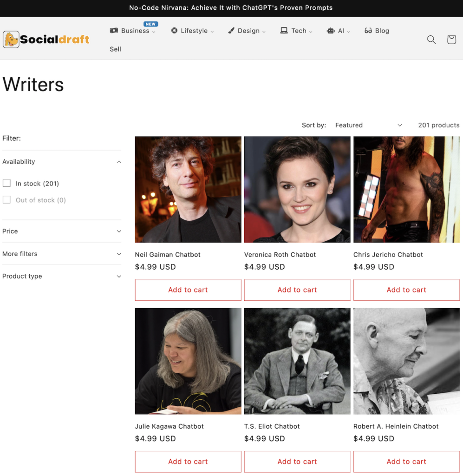Screen dimensions: 463x476
Task: Open the AI menu dropdown
Action: [x=339, y=31]
